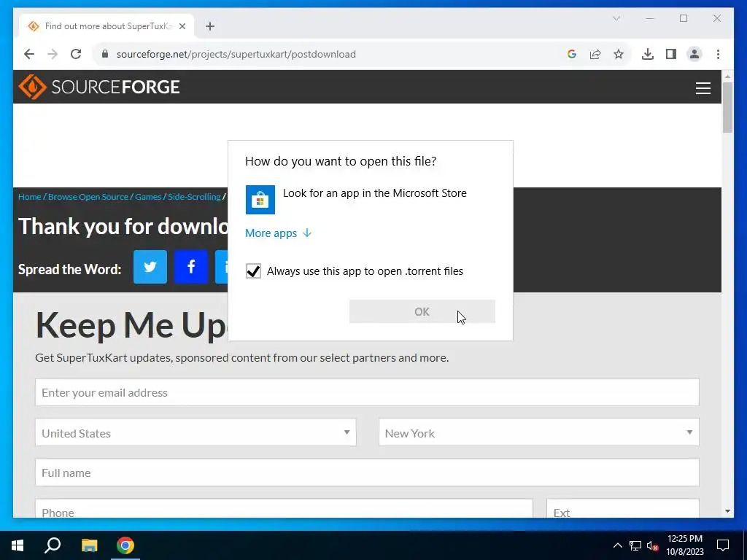This screenshot has width=747, height=560.
Task: Click muted volume tray icon
Action: tap(652, 545)
